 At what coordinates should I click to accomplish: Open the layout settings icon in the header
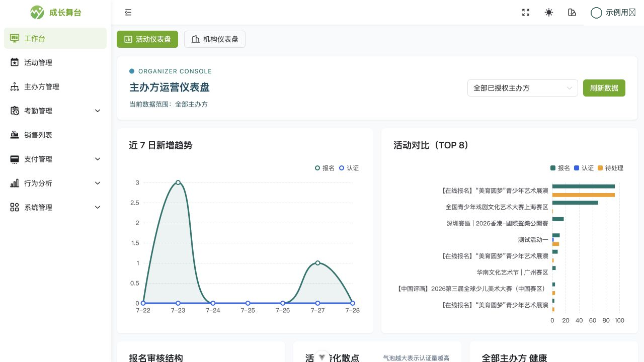572,13
